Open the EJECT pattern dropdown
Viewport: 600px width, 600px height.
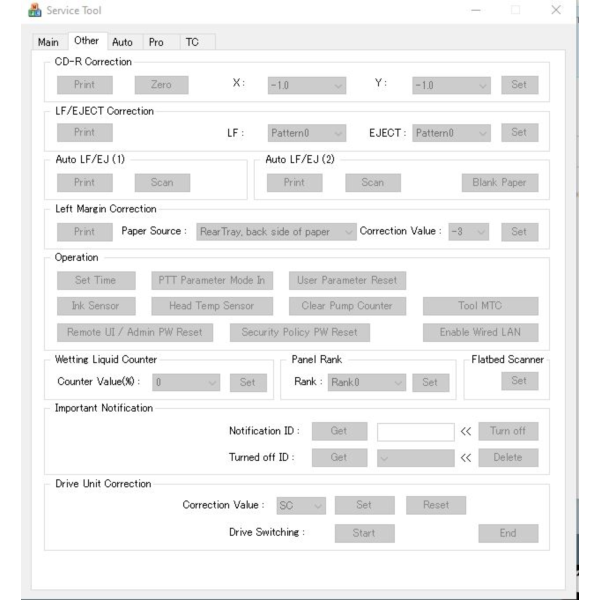tap(451, 133)
